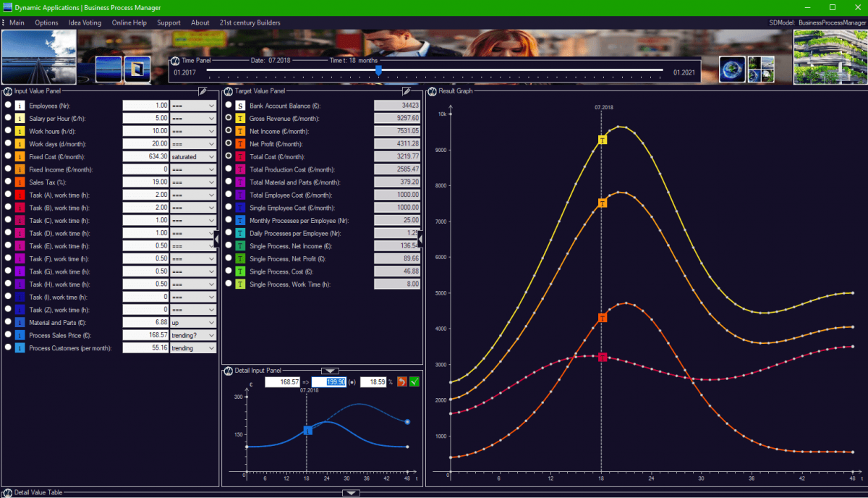Click the Earth globe icon
Image resolution: width=868 pixels, height=498 pixels.
pos(732,69)
